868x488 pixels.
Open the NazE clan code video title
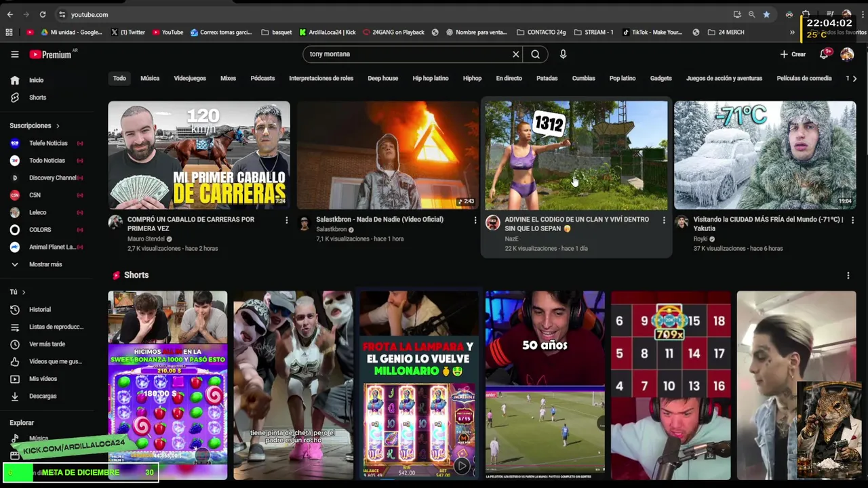tap(577, 224)
